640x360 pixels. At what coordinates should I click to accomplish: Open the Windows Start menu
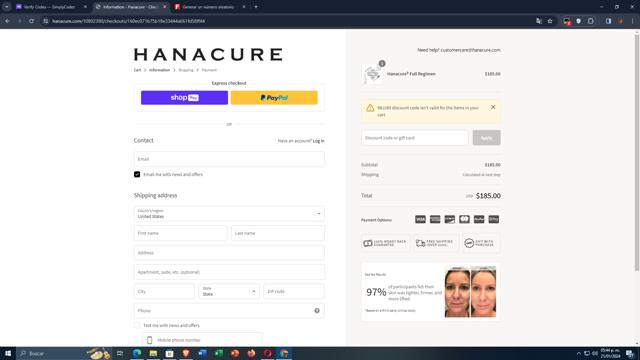coord(8,353)
